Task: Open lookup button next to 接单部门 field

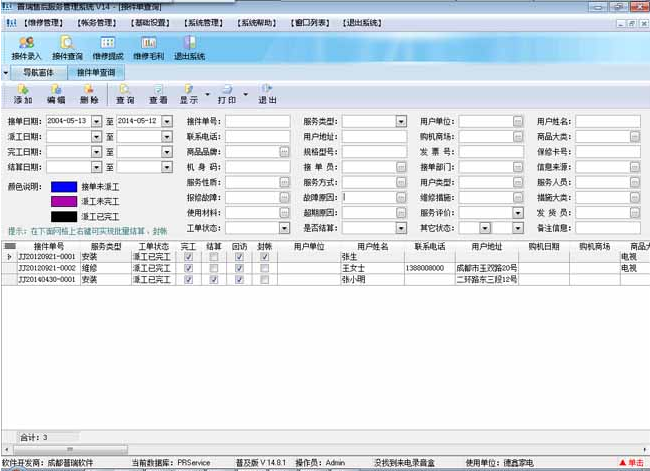Action: (x=518, y=167)
